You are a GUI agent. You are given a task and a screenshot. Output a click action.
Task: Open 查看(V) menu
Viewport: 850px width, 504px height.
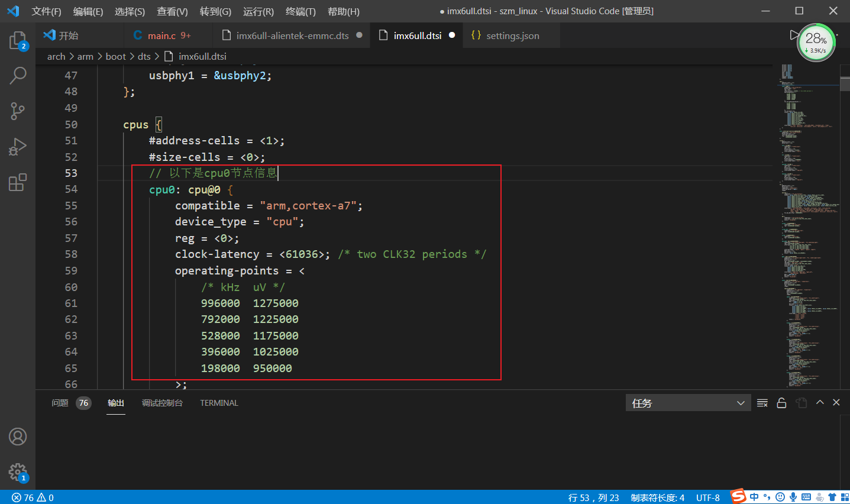[172, 11]
